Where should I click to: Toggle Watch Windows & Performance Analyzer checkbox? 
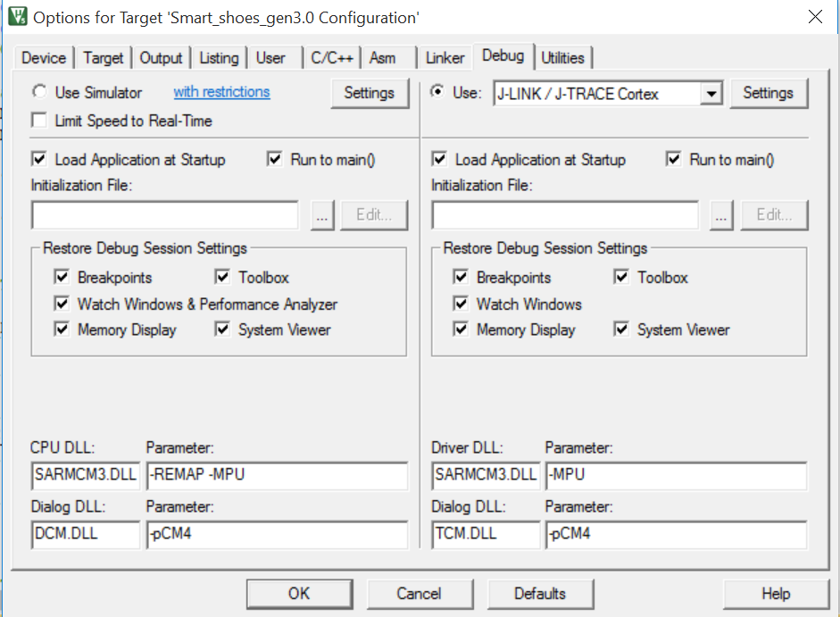(x=62, y=304)
